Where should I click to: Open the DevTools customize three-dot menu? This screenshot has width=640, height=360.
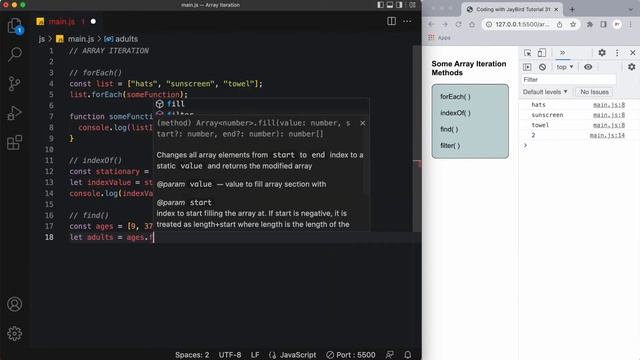point(617,53)
